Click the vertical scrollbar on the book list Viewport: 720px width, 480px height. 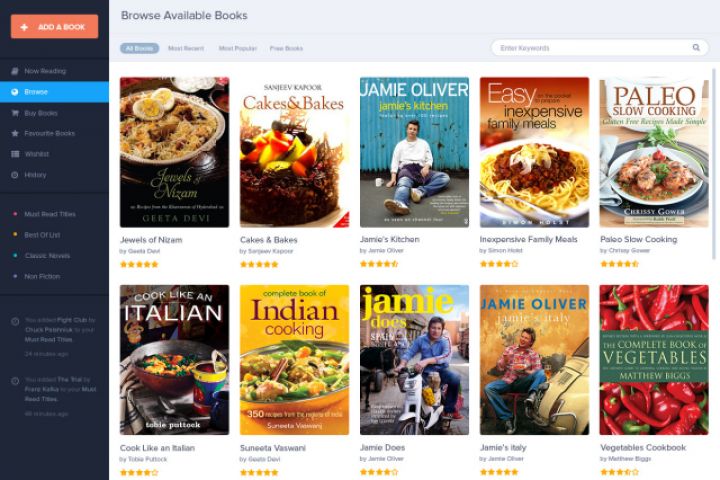click(714, 164)
